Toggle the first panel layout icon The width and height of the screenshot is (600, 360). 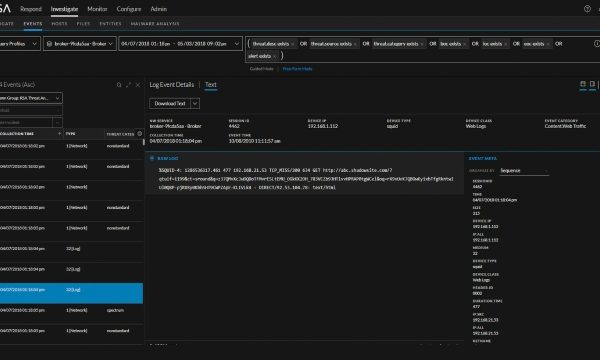click(x=583, y=84)
